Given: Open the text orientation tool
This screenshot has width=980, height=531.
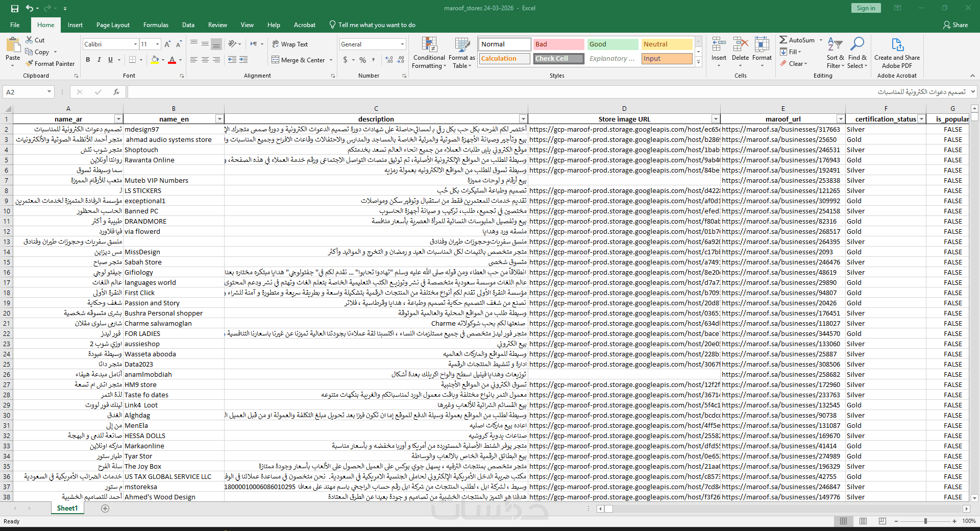Looking at the screenshot, I should [x=232, y=44].
